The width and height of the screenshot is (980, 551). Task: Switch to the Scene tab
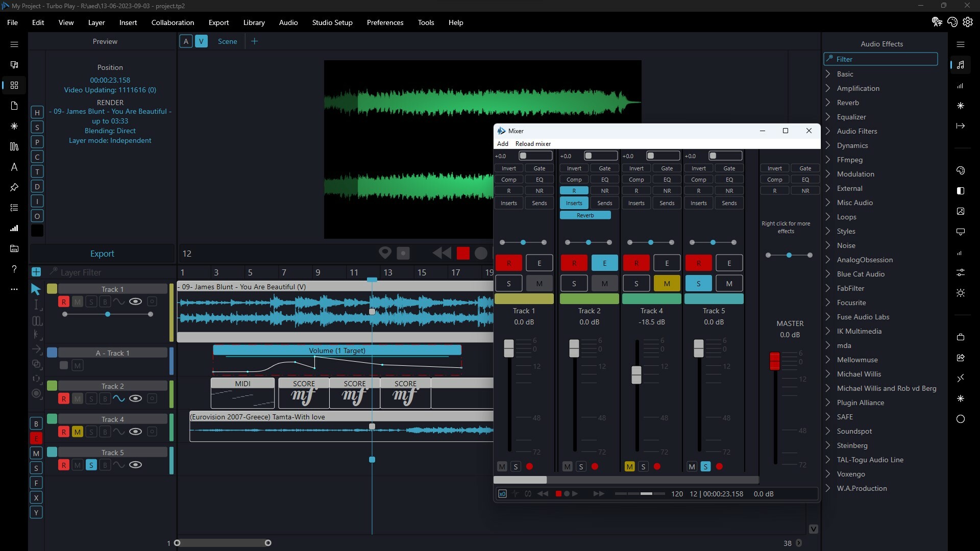(x=228, y=41)
